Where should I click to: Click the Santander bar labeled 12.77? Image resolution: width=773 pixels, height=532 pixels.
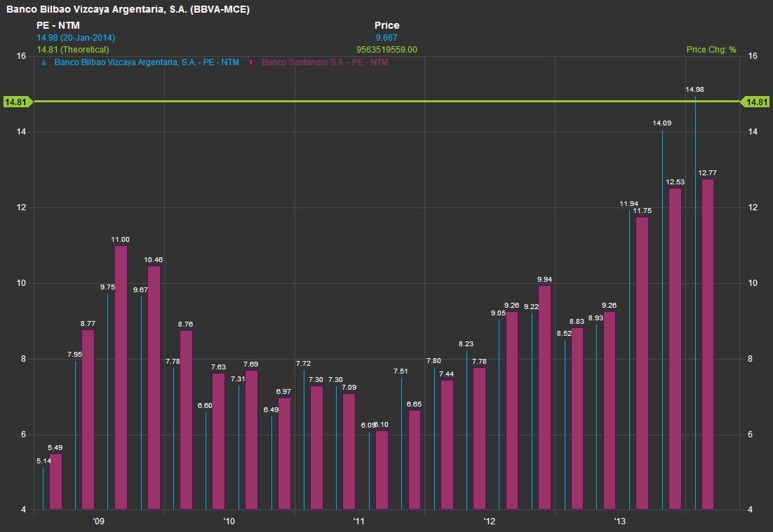point(708,344)
